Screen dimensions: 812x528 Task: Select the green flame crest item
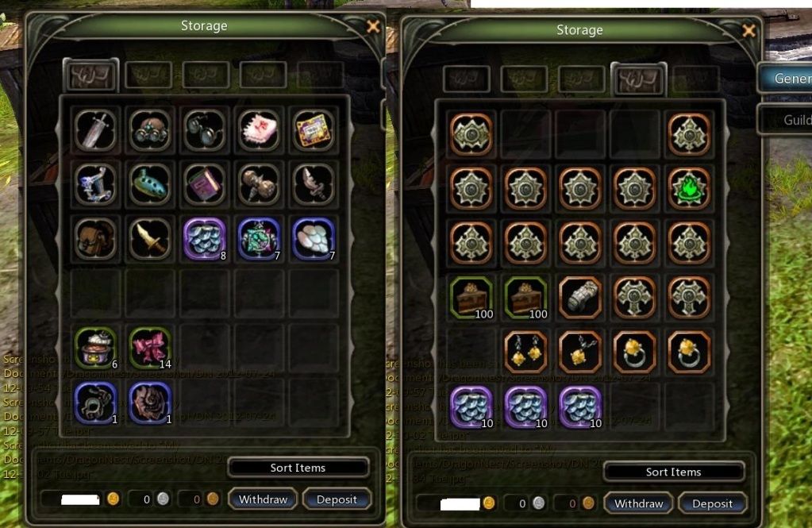click(x=689, y=188)
